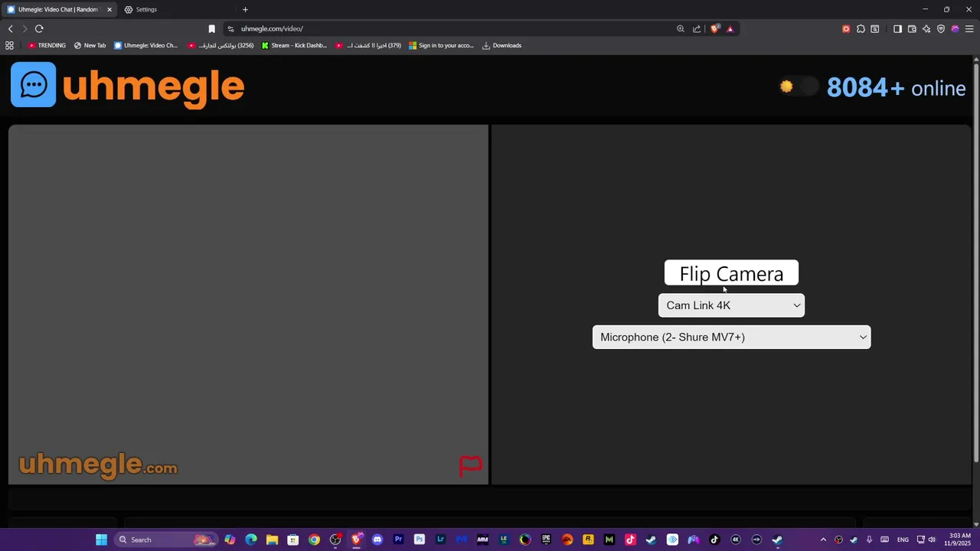Open the Microphone (2- Shure MV7+) dropdown

(731, 337)
